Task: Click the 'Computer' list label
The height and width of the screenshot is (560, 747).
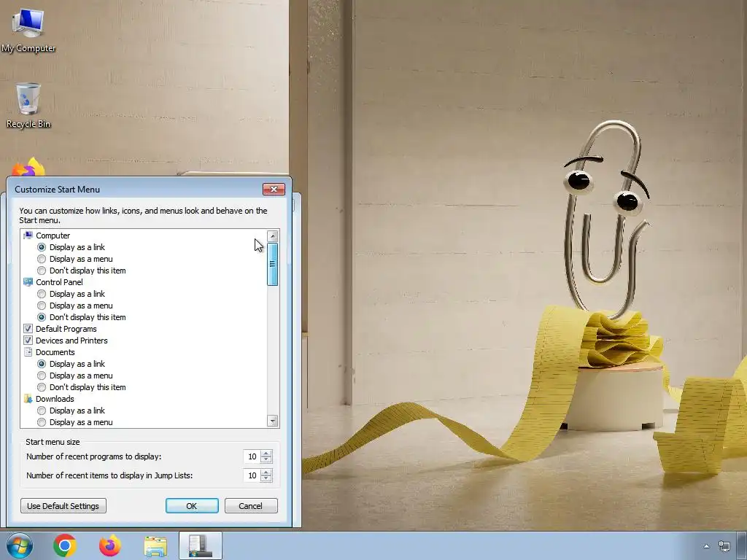Action: pyautogui.click(x=53, y=236)
